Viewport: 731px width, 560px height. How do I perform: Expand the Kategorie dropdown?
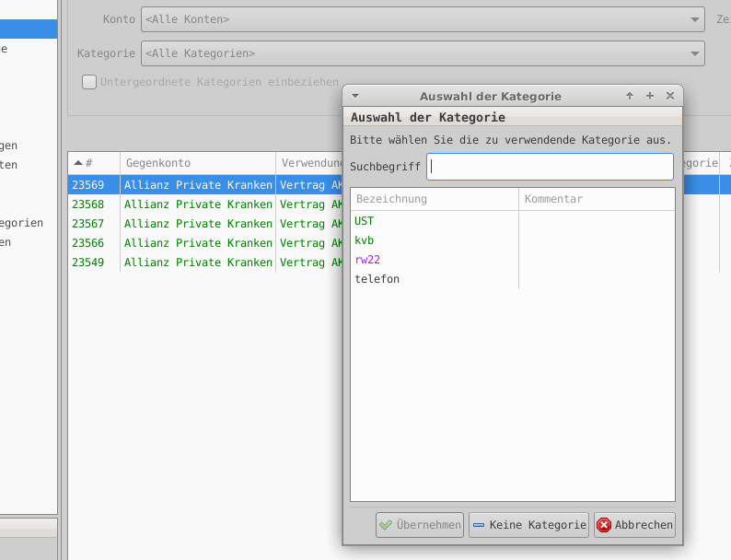click(423, 53)
